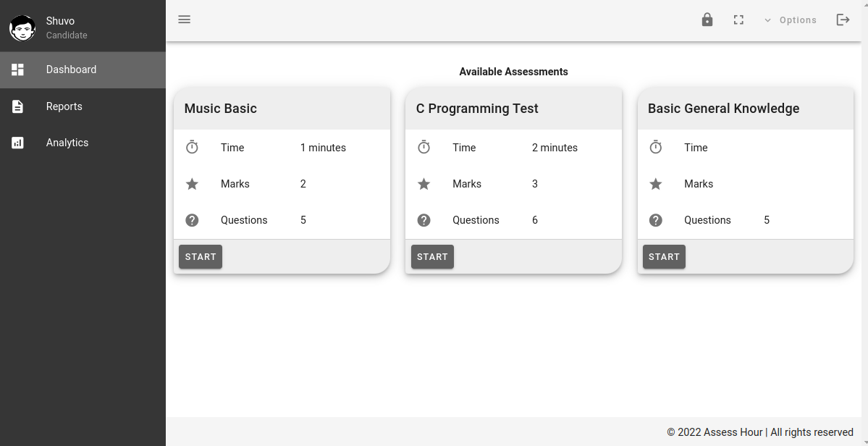Click the Music Basic questions help icon

192,220
